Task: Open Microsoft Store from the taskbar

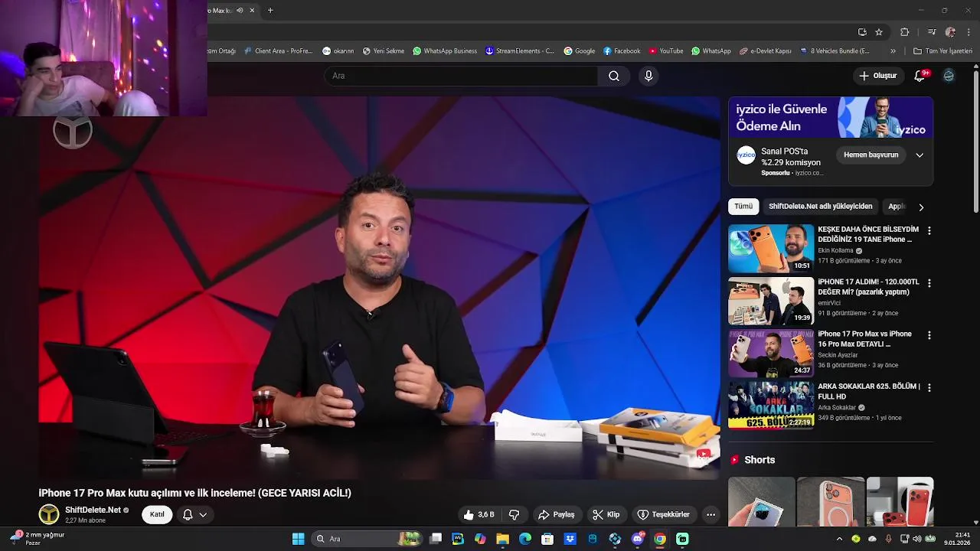Action: tap(547, 539)
